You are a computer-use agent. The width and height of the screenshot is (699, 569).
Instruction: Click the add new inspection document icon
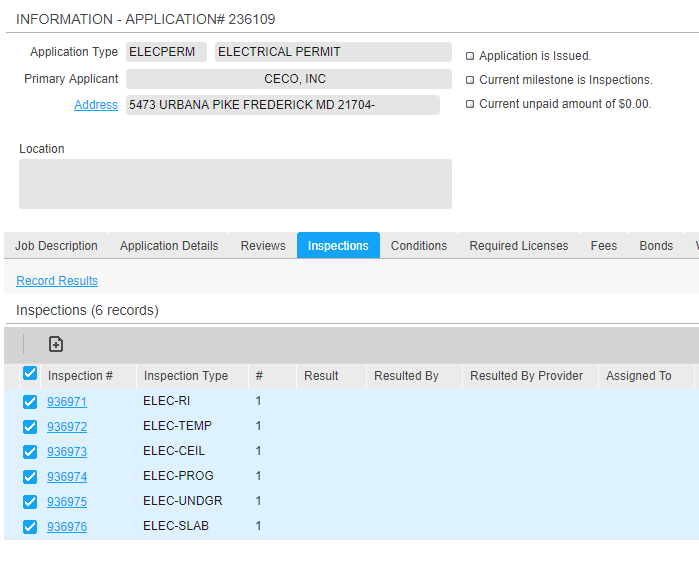(x=56, y=344)
